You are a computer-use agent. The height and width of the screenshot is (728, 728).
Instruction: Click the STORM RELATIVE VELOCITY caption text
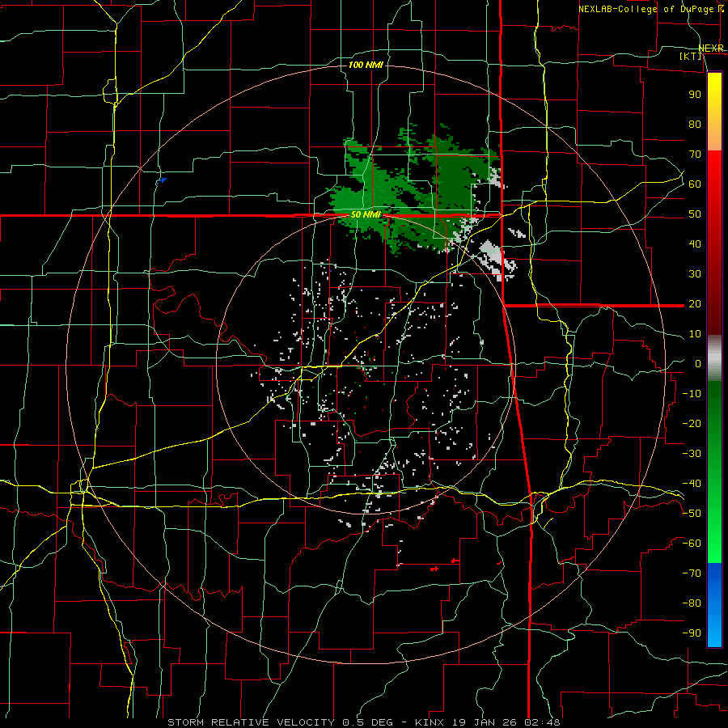[251, 722]
